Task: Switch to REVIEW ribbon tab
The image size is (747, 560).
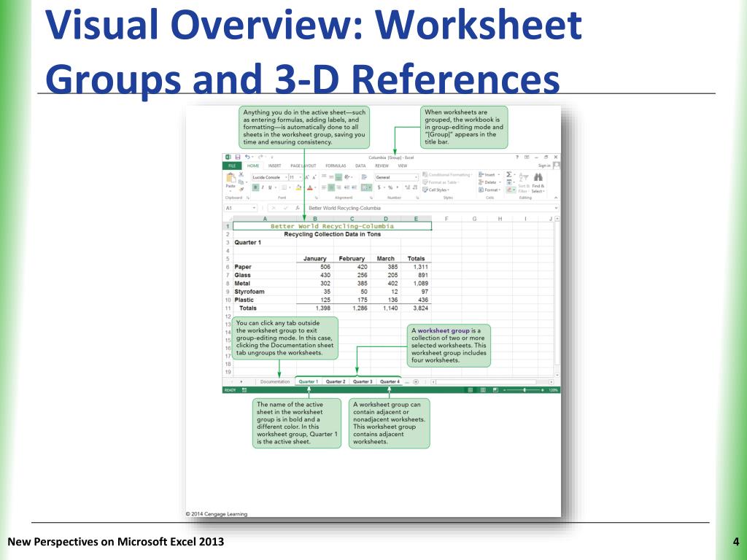Action: [x=382, y=166]
